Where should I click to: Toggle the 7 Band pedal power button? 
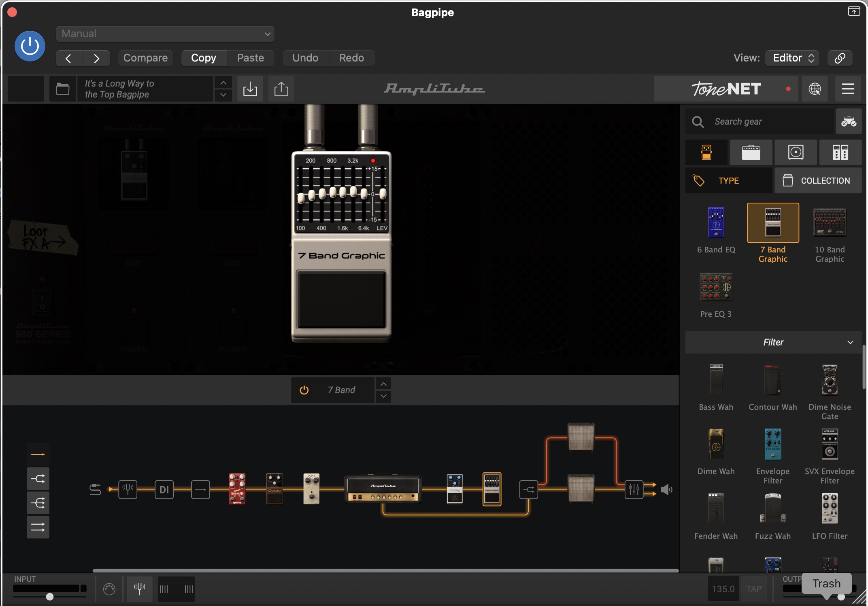(304, 390)
